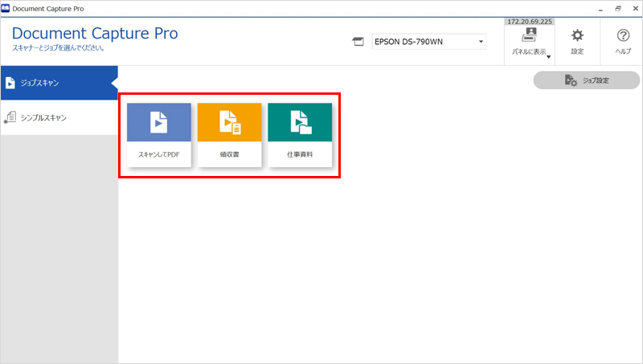Minimize the Document Capture Pro window
This screenshot has width=643, height=364.
[x=601, y=7]
